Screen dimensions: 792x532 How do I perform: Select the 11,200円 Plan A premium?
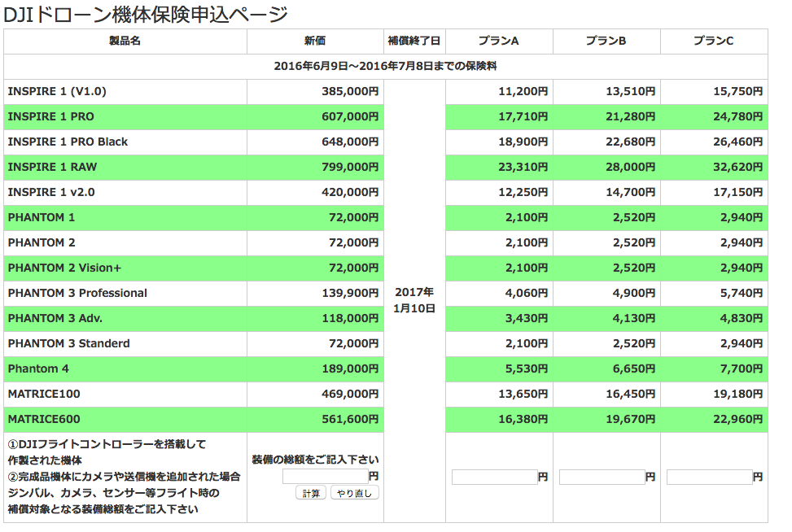click(x=523, y=91)
